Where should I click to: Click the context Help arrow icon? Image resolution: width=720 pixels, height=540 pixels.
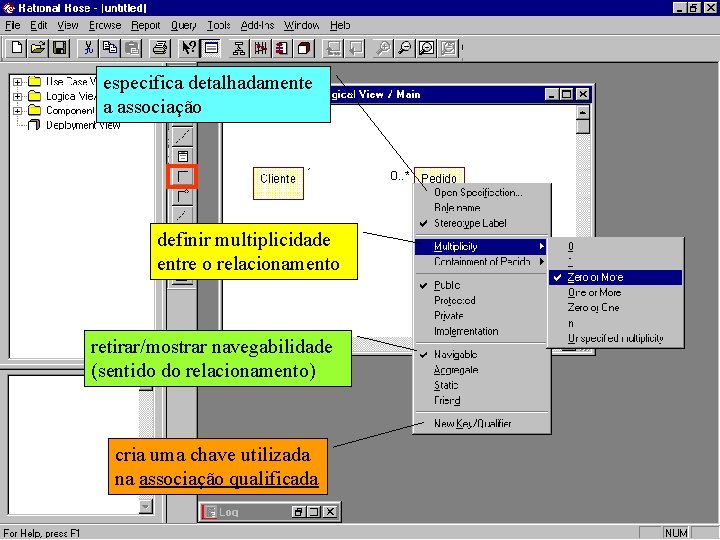pyautogui.click(x=189, y=48)
